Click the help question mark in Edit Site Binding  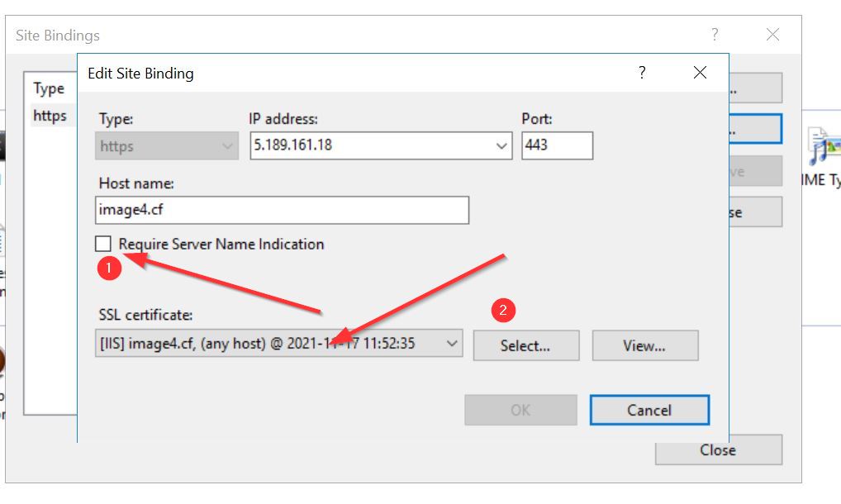(642, 73)
